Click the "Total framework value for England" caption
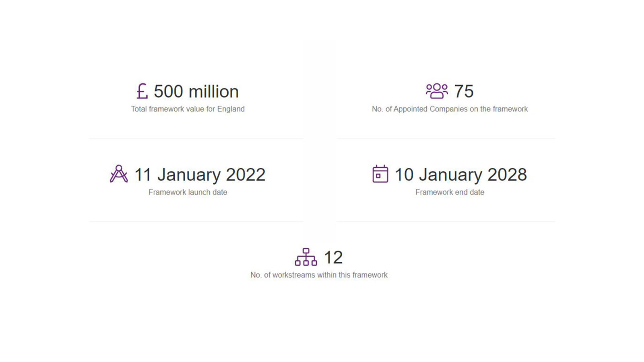Viewport: 644px width, 362px height. click(x=188, y=109)
